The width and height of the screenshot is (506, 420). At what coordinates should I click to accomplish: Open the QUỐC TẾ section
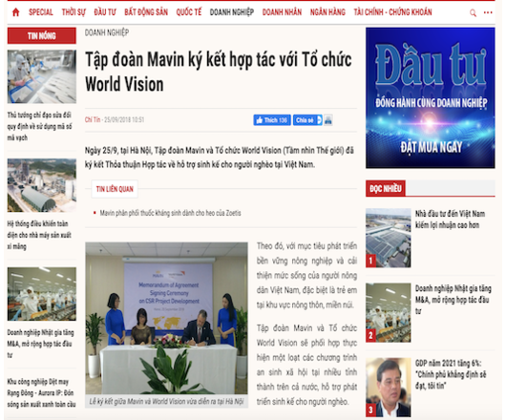(189, 12)
